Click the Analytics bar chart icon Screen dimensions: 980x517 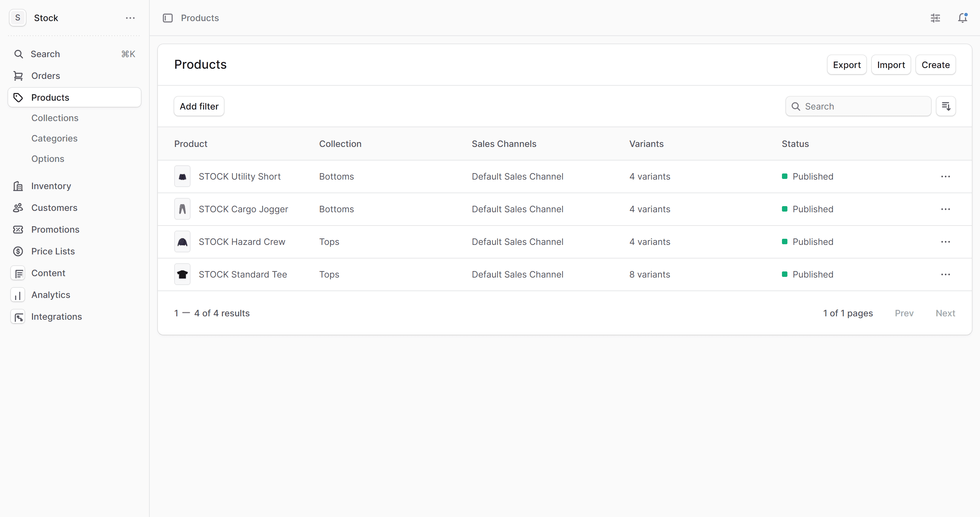pyautogui.click(x=18, y=295)
